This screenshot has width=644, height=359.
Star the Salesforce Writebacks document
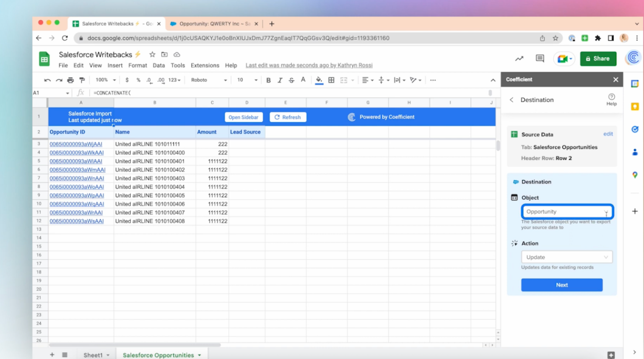(x=152, y=55)
